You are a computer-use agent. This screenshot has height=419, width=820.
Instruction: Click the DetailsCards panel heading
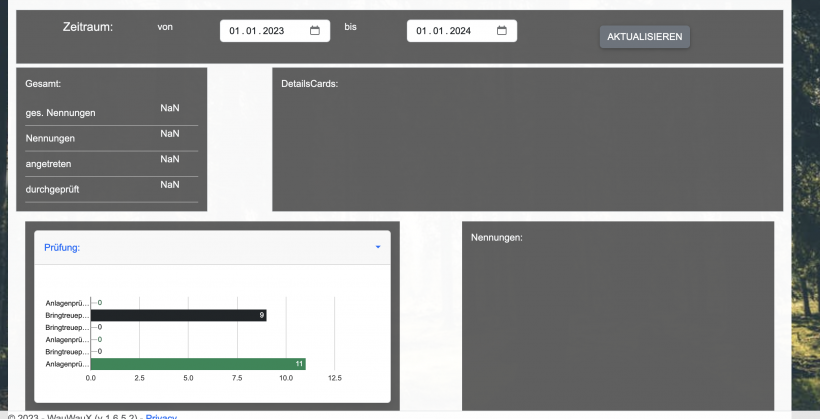[x=309, y=83]
